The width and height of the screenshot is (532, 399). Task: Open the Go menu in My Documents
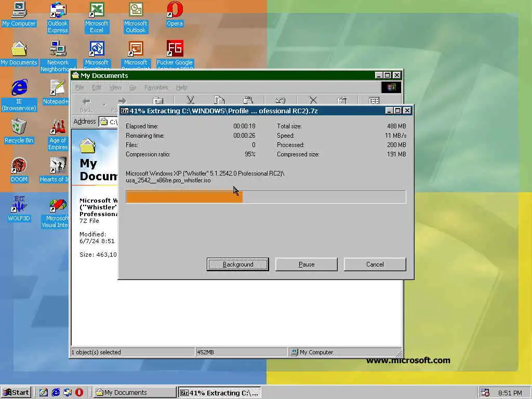(132, 87)
